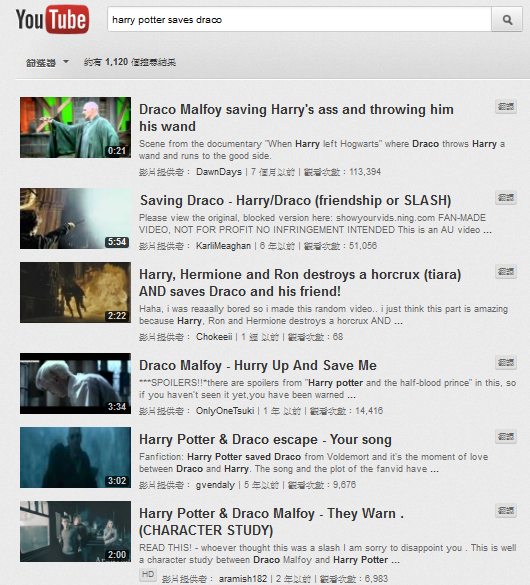This screenshot has height=585, width=530.
Task: Visit uploader aramish182 channel link
Action: [x=243, y=579]
